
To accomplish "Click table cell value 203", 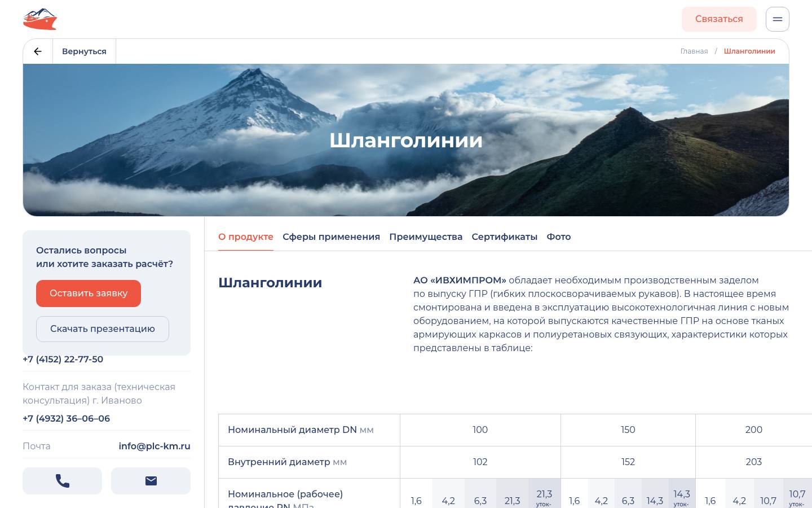I will coord(753,462).
